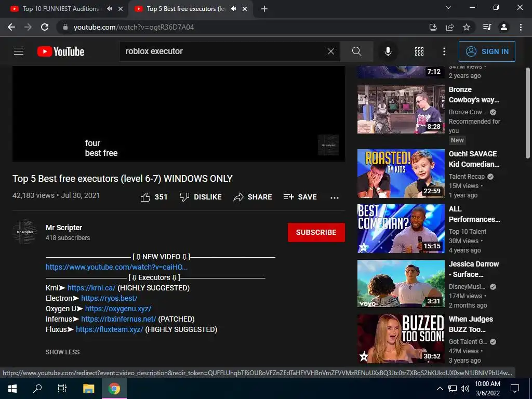
Task: Close the Top 5 Best free executors tab
Action: point(245,9)
